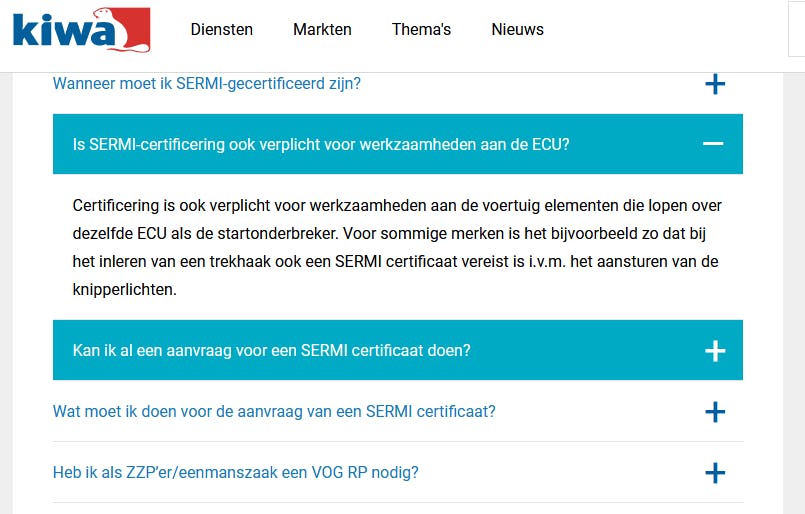
Task: Click plus icon next to 'Wat moet ik doen'
Action: pos(714,411)
